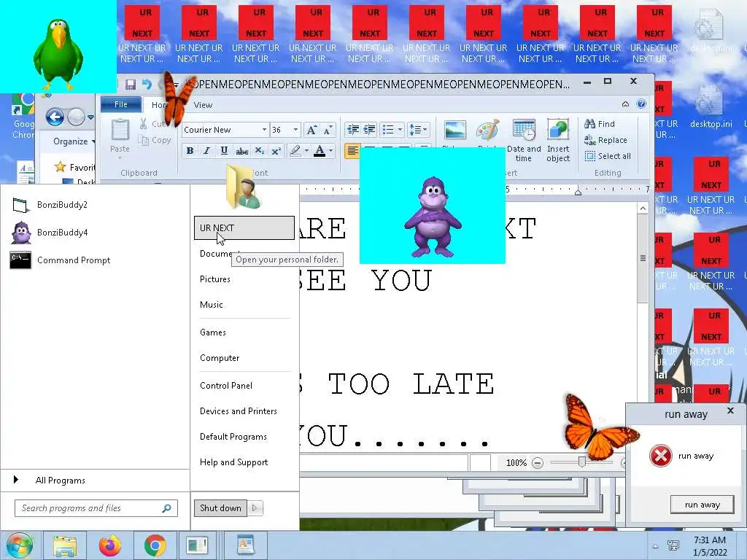Click the Explorer Back arrow button
The image size is (747, 560).
point(55,117)
